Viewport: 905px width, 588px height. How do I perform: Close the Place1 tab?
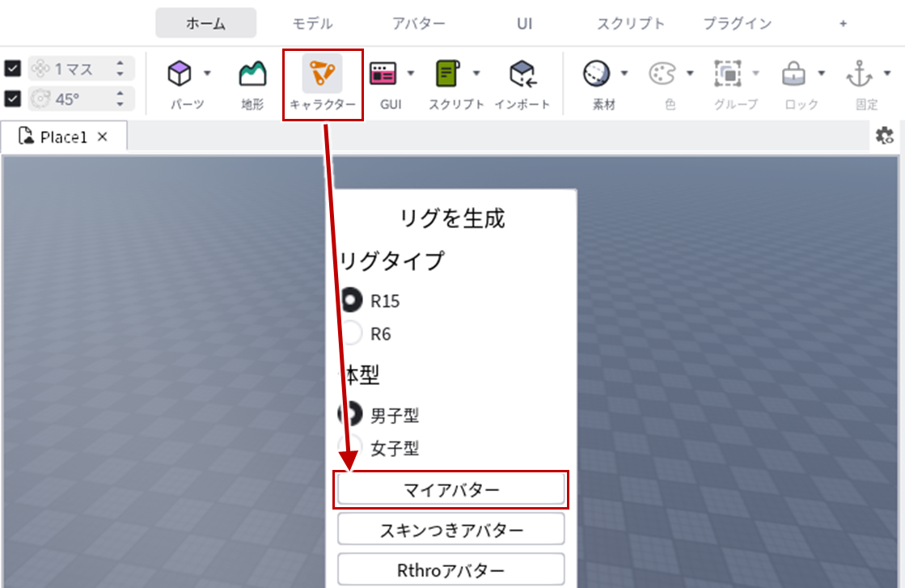coord(103,137)
